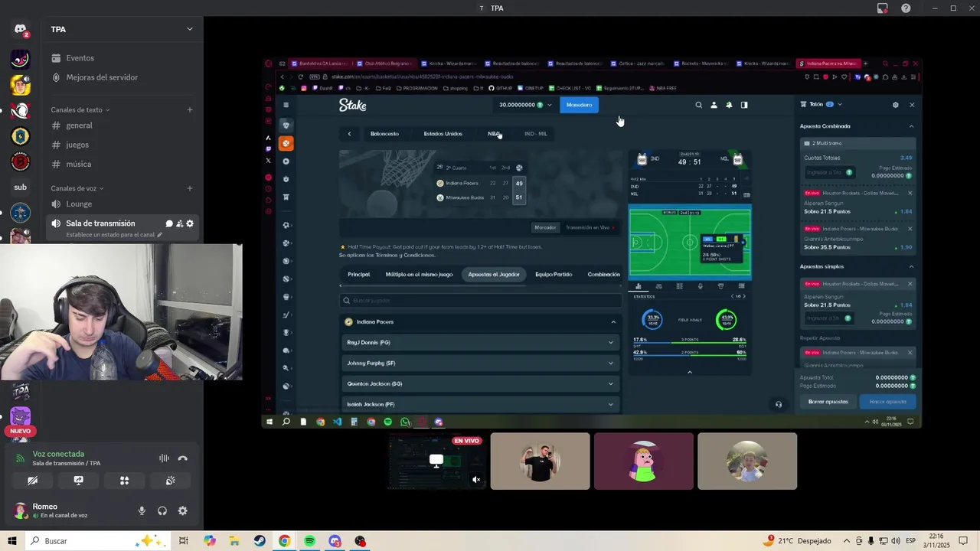Open Discord inbox icon in title bar
980x551 pixels.
coord(883,8)
